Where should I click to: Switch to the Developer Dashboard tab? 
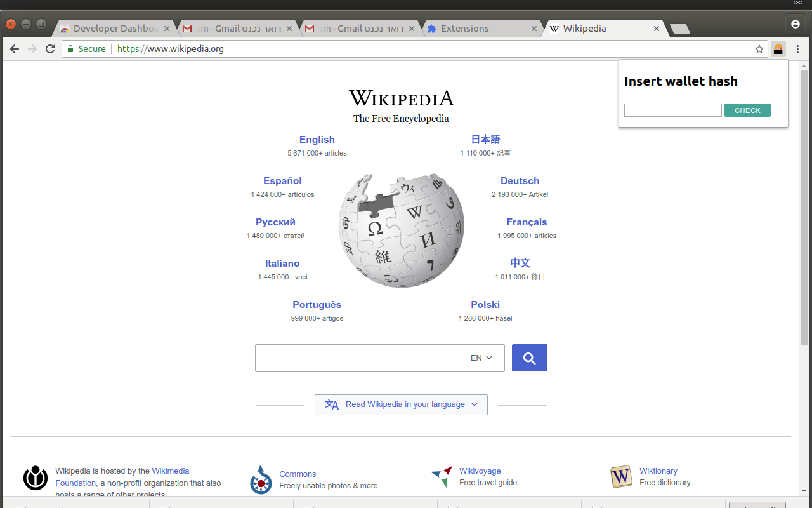pos(115,29)
